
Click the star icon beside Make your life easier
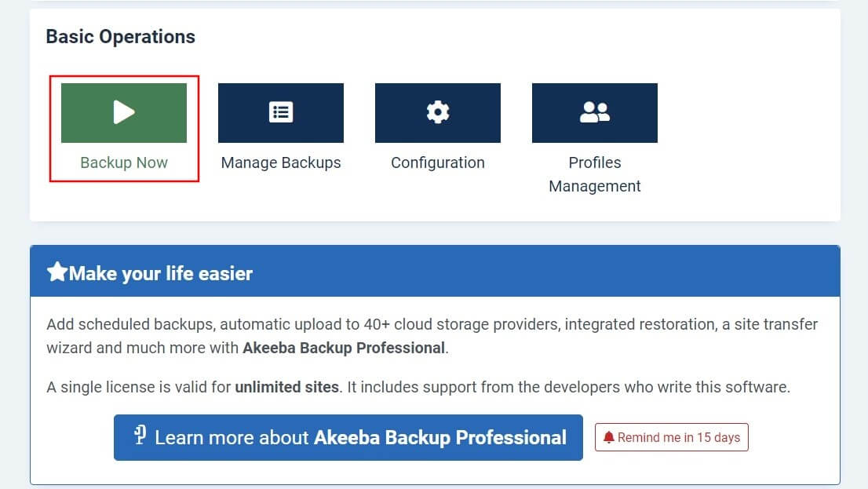pyautogui.click(x=57, y=272)
